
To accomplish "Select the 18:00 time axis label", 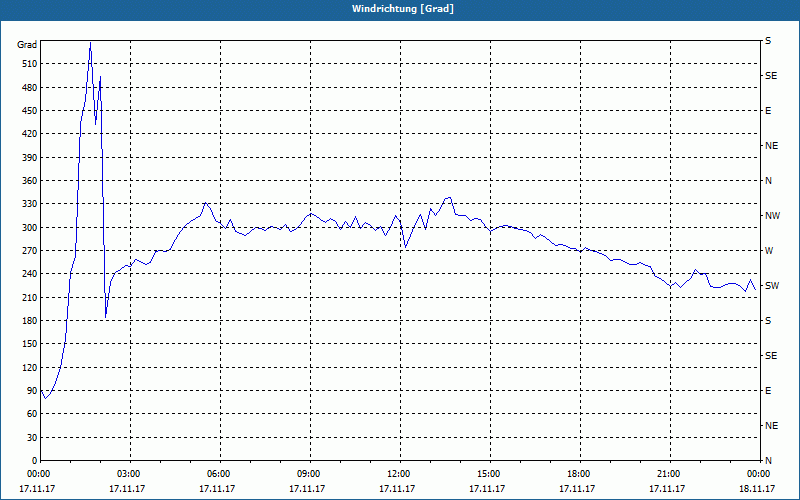I will pyautogui.click(x=580, y=474).
